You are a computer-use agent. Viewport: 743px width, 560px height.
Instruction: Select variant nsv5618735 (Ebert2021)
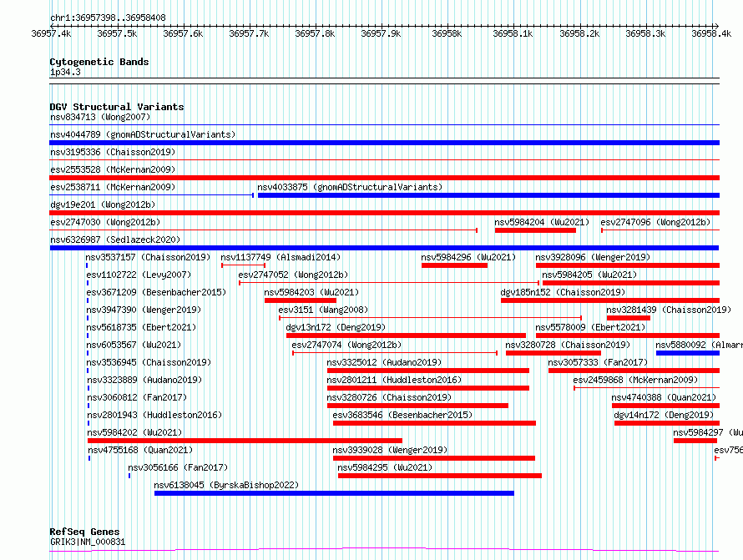(141, 327)
